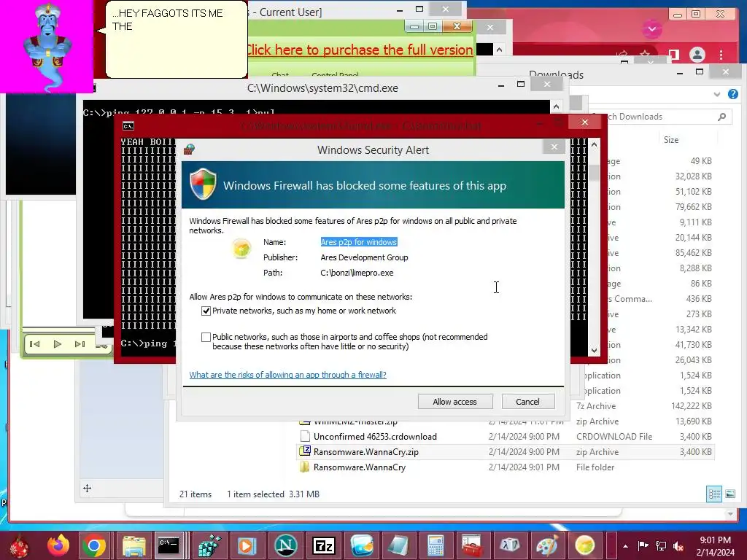747x560 pixels.
Task: Open Chrome three-dot menu
Action: coord(721,55)
